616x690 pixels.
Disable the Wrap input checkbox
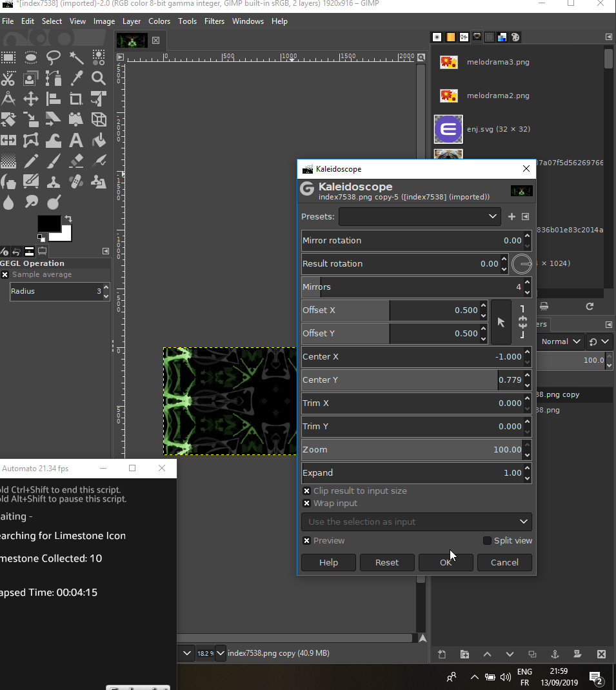(307, 503)
